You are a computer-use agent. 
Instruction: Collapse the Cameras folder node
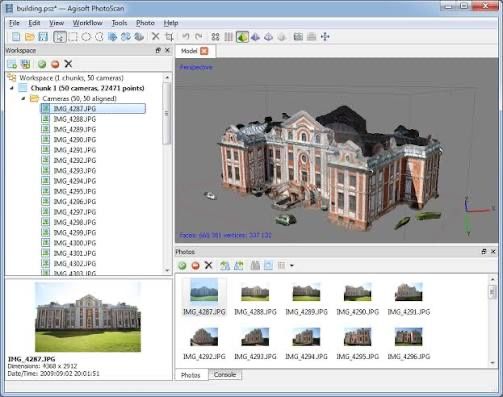[23, 99]
